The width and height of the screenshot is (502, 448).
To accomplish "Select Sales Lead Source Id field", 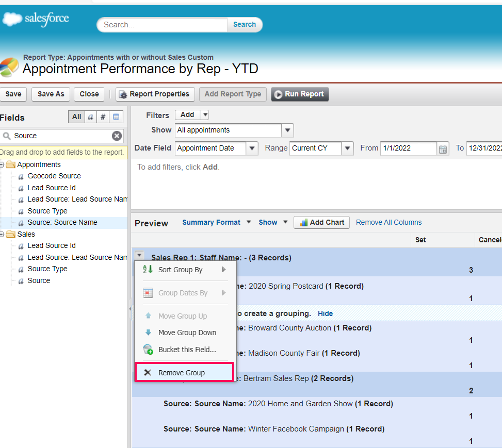I will point(52,246).
